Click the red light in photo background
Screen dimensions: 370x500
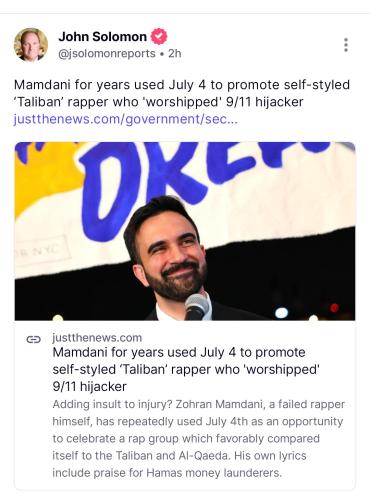click(x=334, y=307)
